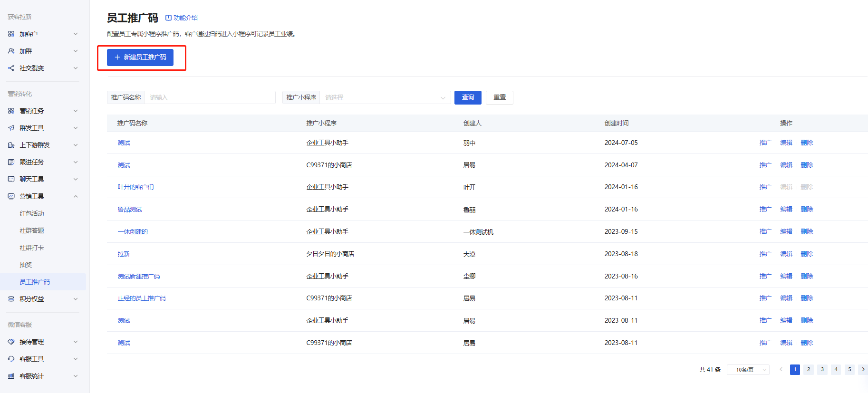Image resolution: width=868 pixels, height=393 pixels.
Task: Go to the next page arrow
Action: [863, 369]
